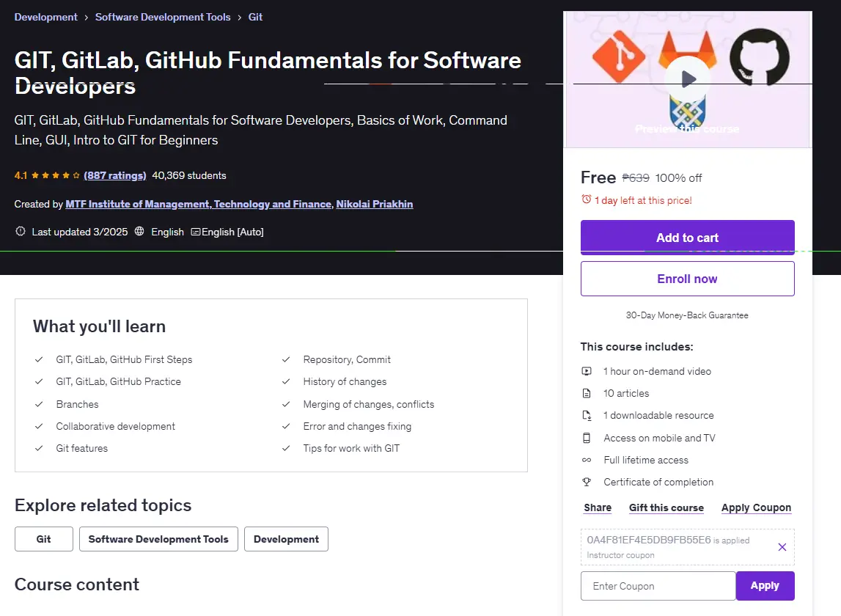Click the infinity lifetime access icon
Image resolution: width=841 pixels, height=616 pixels.
(587, 460)
